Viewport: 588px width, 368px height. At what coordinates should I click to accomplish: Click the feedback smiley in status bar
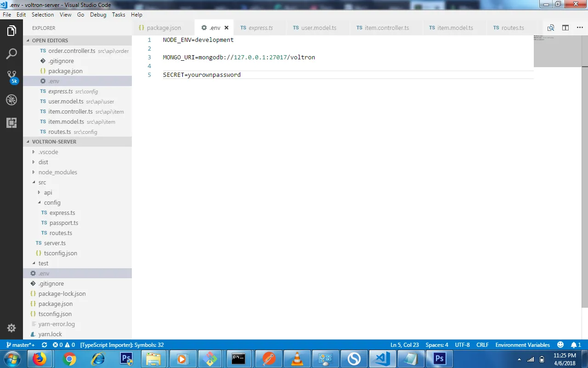point(560,345)
